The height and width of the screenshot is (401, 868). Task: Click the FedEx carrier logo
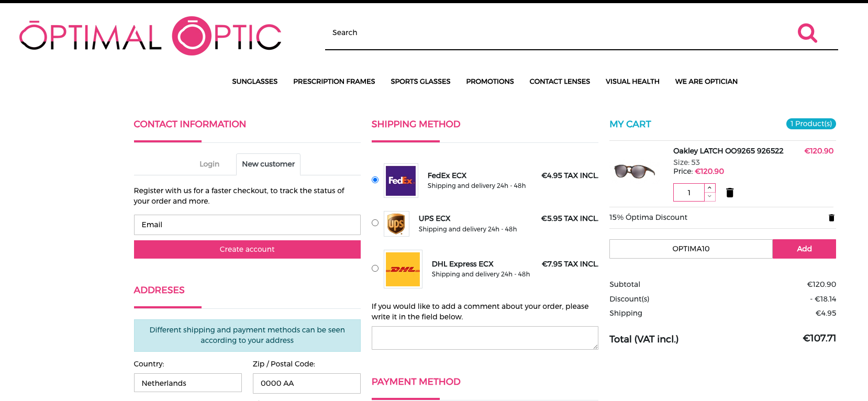point(400,181)
